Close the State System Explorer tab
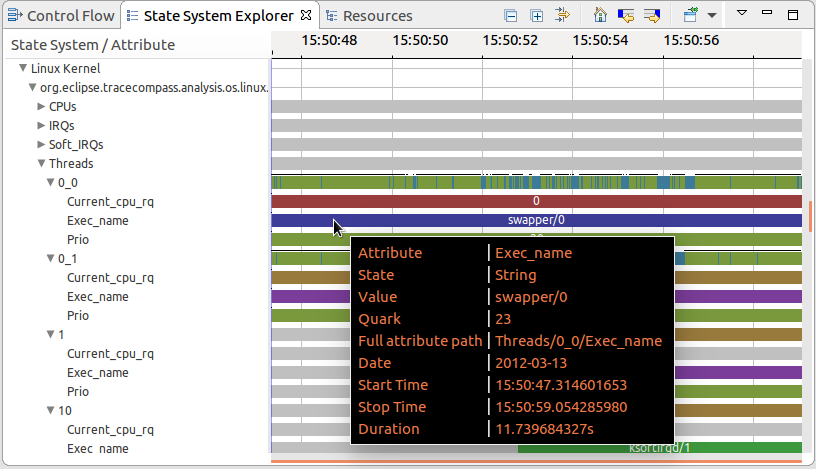 point(306,15)
